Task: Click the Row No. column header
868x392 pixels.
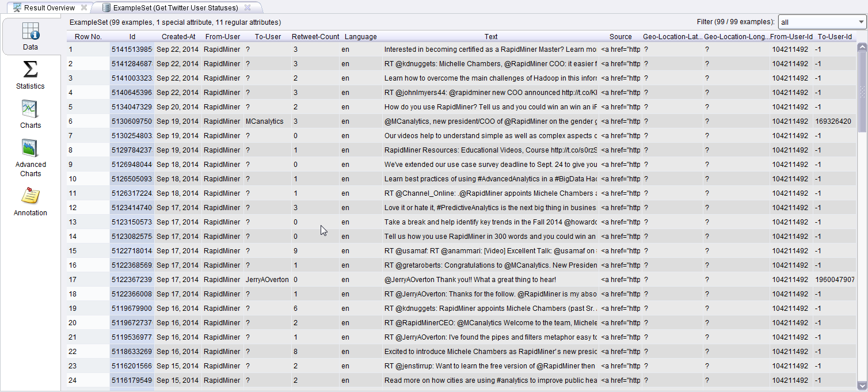Action: (88, 37)
